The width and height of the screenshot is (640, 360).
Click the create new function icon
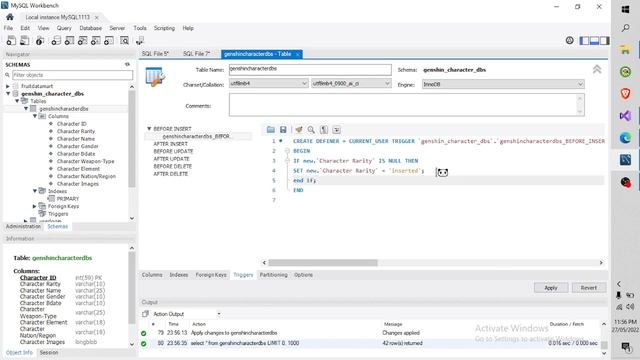click(109, 40)
